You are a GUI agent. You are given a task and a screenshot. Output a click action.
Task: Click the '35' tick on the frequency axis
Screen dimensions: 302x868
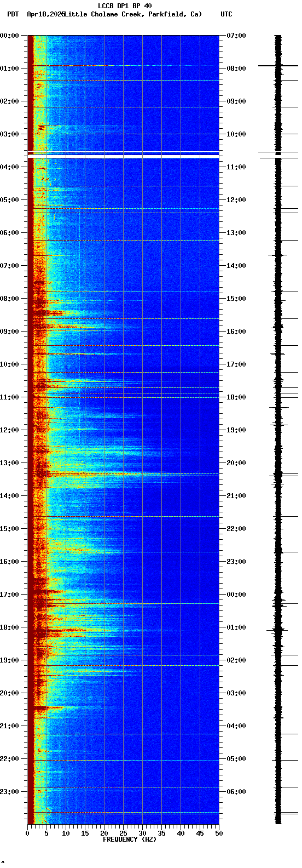pos(161,833)
